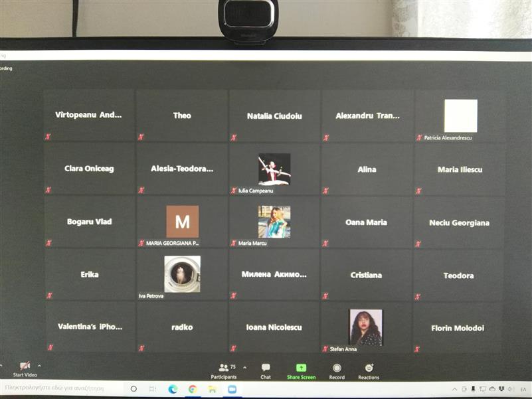Screen dimensions: 532x399
Task: Start recording with the Record button
Action: click(x=337, y=372)
